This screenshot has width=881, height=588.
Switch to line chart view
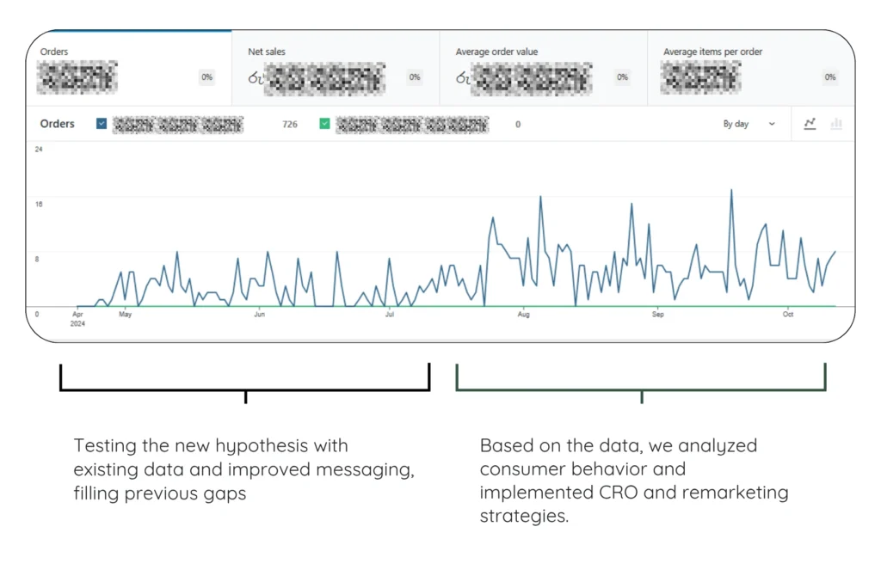[x=810, y=124]
